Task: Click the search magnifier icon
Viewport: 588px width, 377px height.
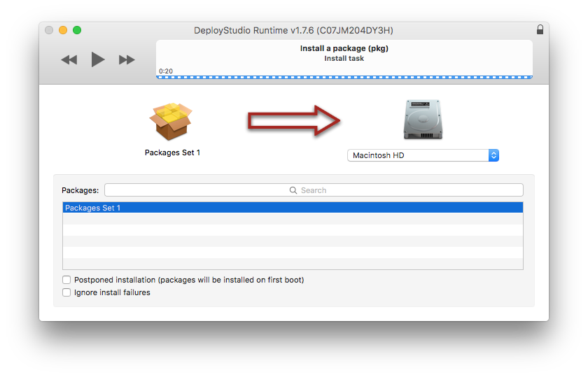Action: [293, 190]
